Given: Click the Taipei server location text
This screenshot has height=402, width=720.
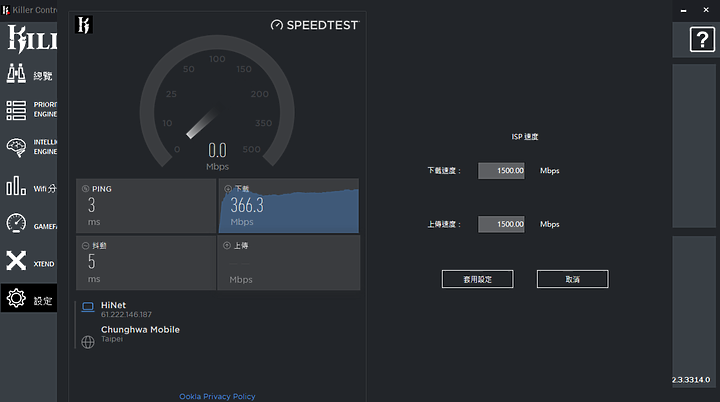Looking at the screenshot, I should [x=112, y=339].
